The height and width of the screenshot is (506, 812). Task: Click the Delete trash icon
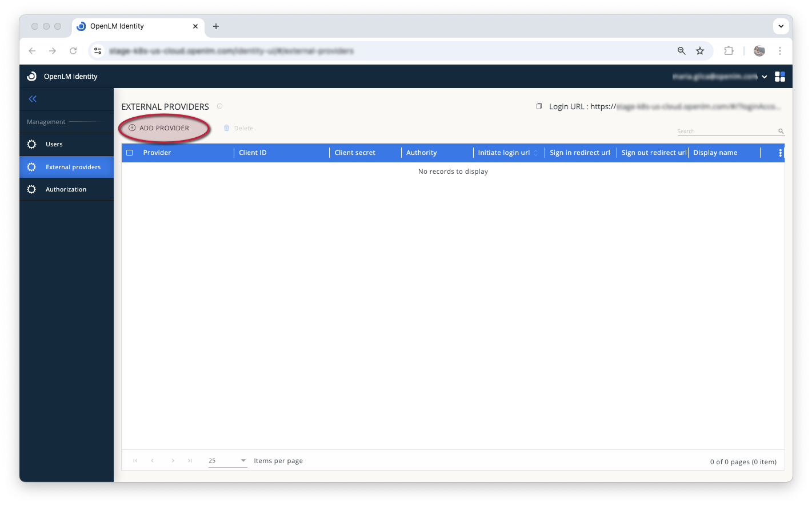coord(226,128)
